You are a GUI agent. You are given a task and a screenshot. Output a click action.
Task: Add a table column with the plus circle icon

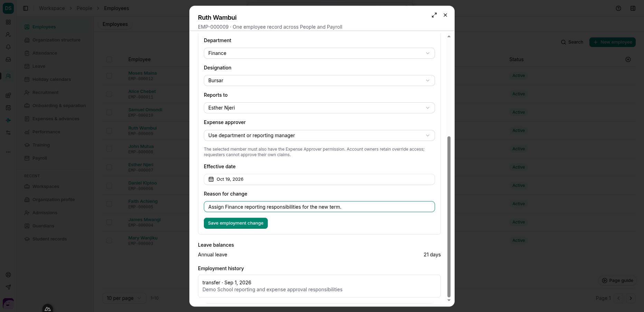point(628,59)
